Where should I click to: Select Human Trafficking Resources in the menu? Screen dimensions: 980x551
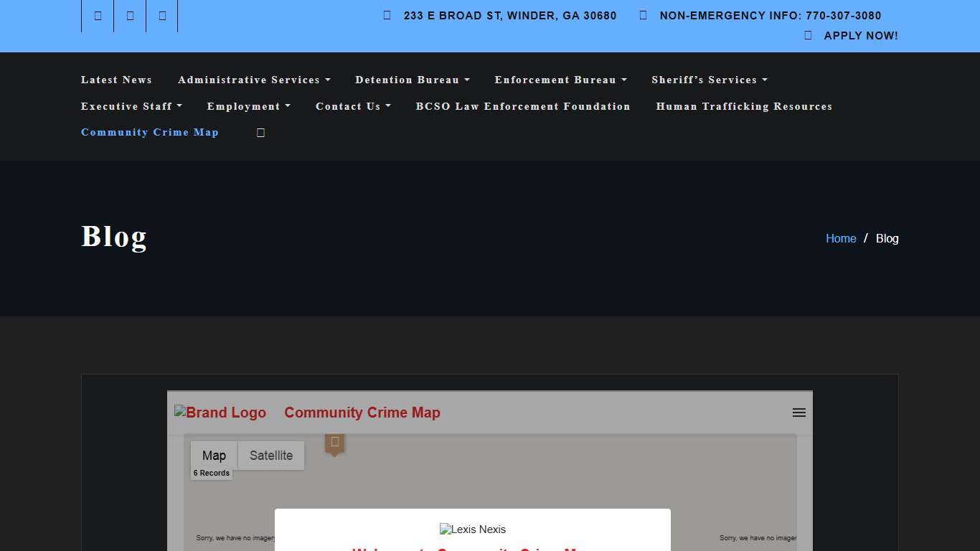click(744, 106)
